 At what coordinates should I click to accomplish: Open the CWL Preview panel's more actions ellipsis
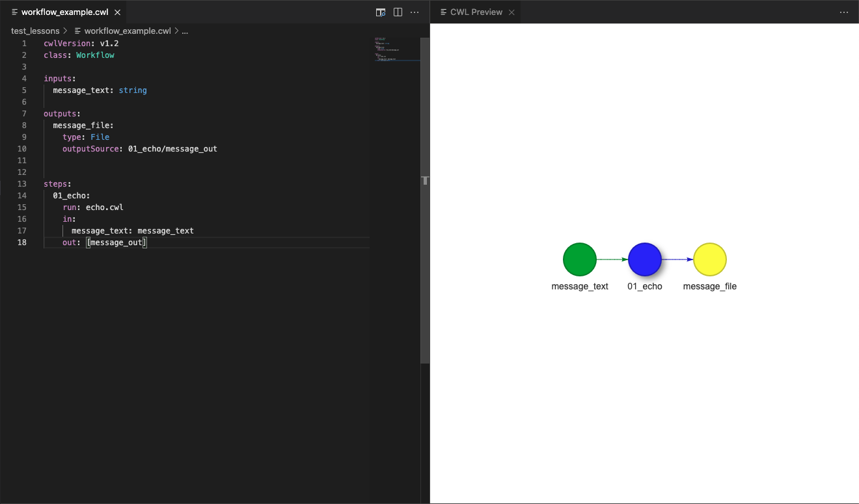coord(844,12)
